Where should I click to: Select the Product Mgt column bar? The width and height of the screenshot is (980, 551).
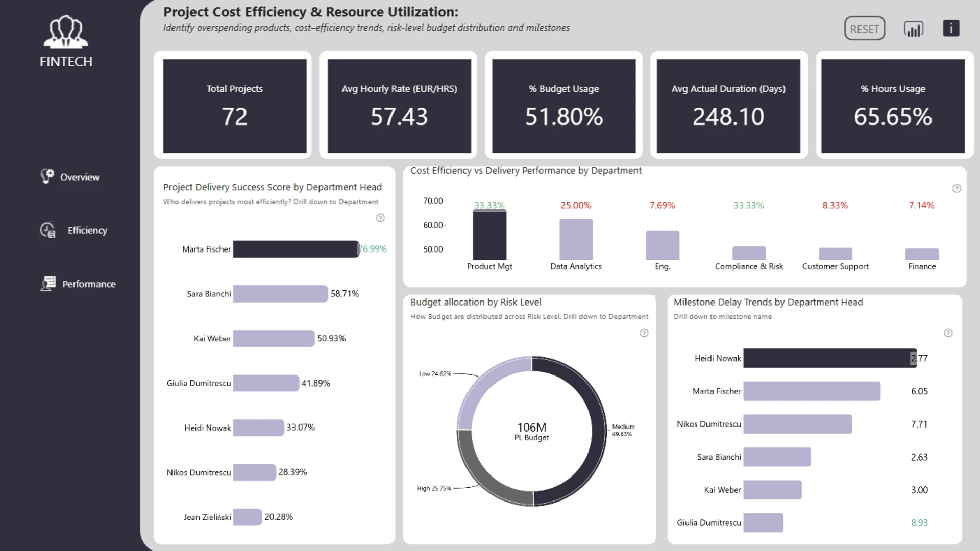(x=489, y=236)
